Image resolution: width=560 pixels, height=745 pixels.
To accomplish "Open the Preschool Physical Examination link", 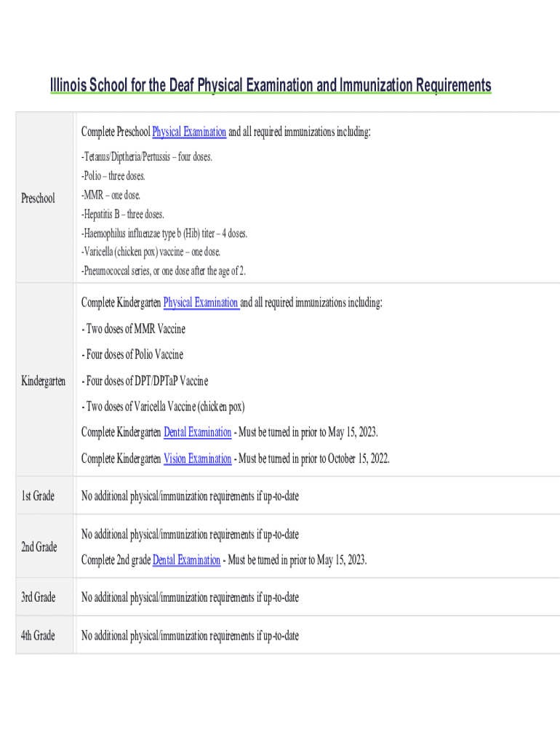I will click(x=189, y=132).
